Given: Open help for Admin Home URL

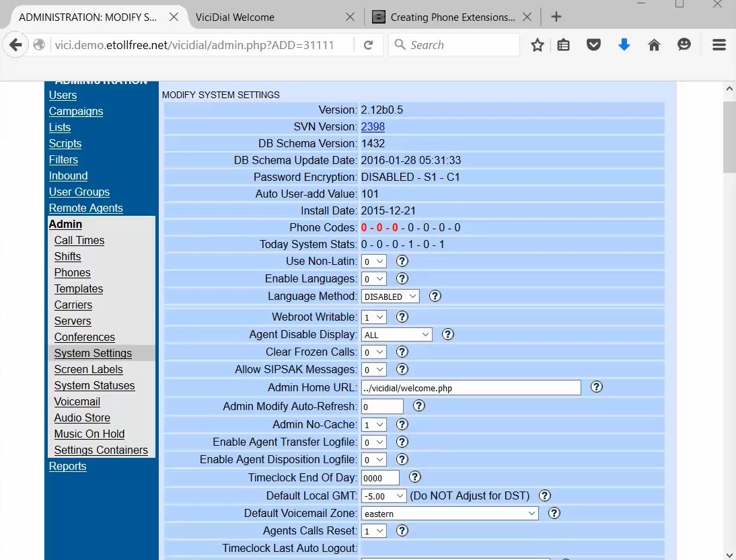Looking at the screenshot, I should click(597, 387).
